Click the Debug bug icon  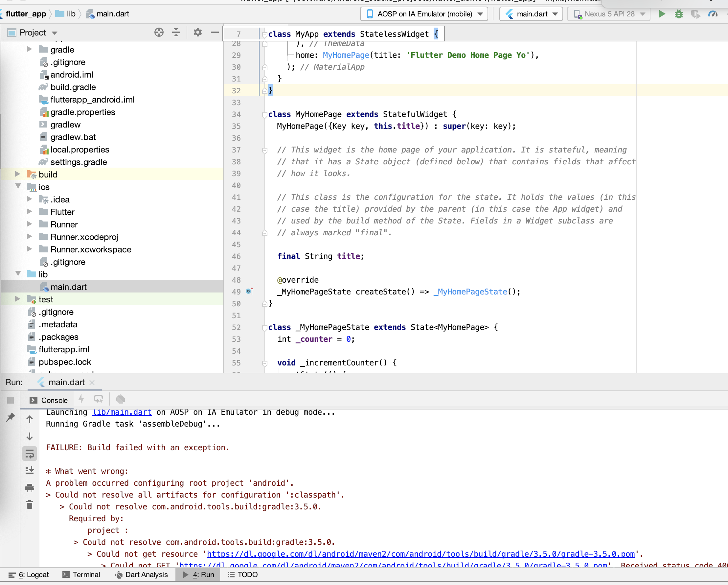pyautogui.click(x=679, y=14)
